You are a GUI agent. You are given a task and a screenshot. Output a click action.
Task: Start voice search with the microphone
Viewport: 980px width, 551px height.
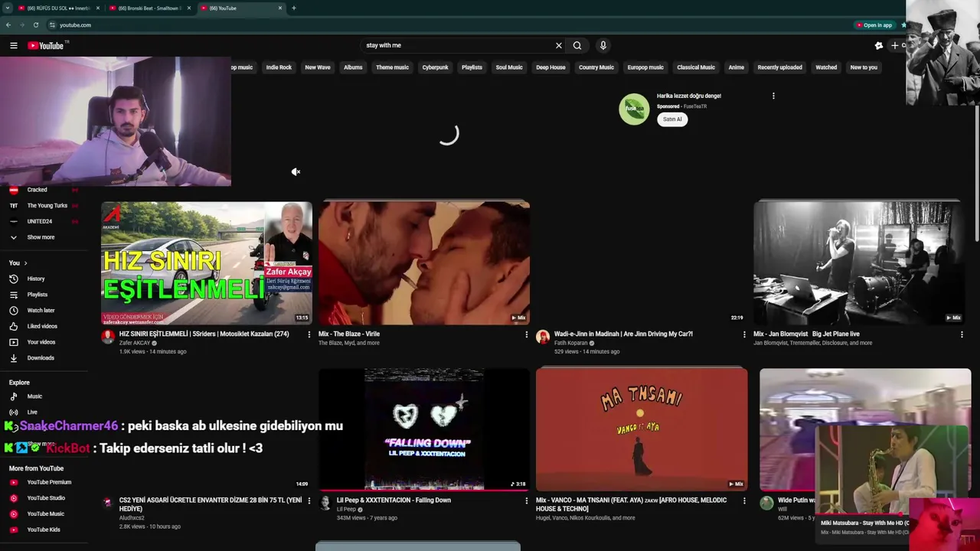coord(603,45)
